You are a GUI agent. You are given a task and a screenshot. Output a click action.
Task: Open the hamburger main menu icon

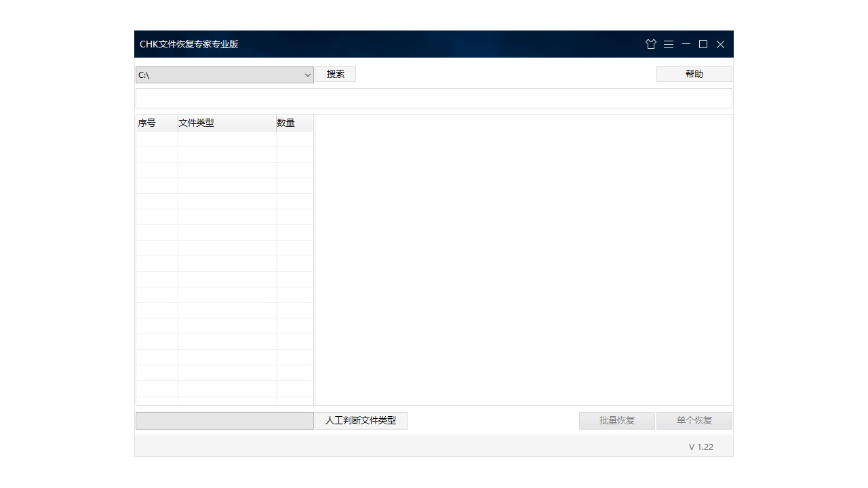pos(669,44)
